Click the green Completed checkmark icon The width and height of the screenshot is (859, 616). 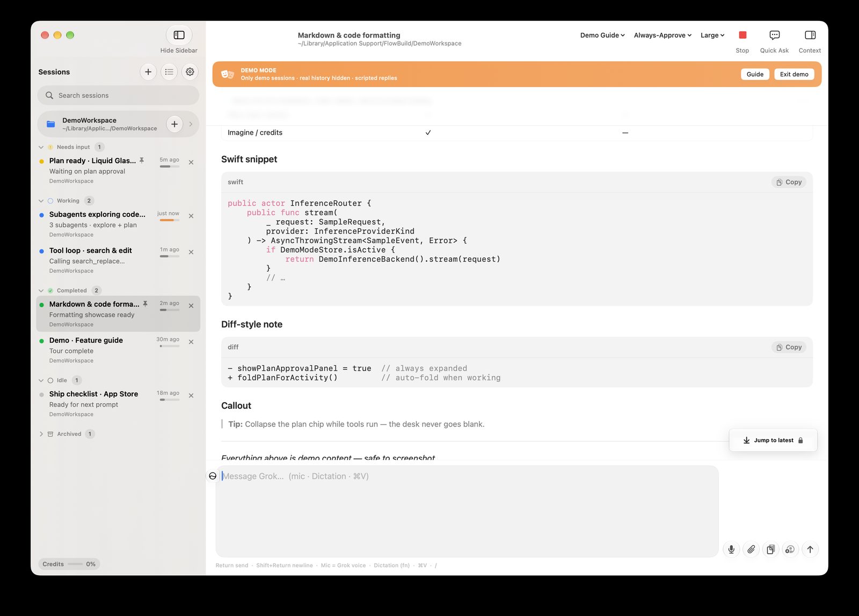point(50,291)
